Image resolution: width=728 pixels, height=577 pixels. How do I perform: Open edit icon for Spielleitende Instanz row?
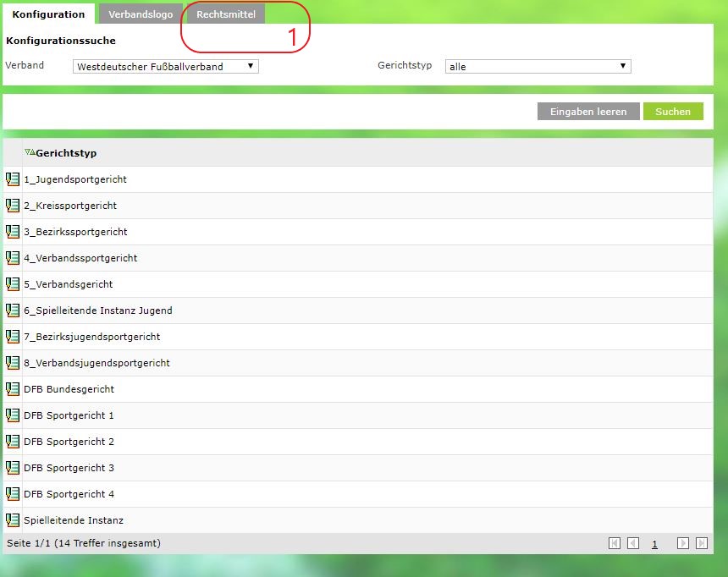[13, 520]
